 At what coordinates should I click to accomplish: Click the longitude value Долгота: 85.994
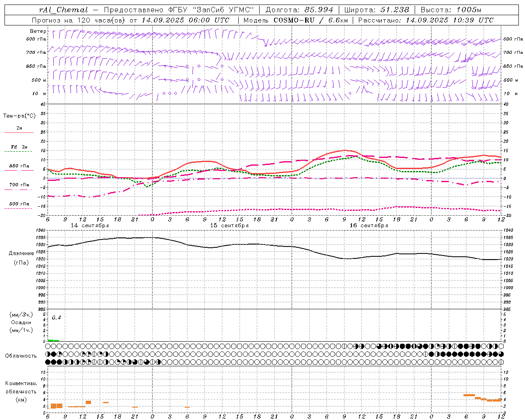300,10
